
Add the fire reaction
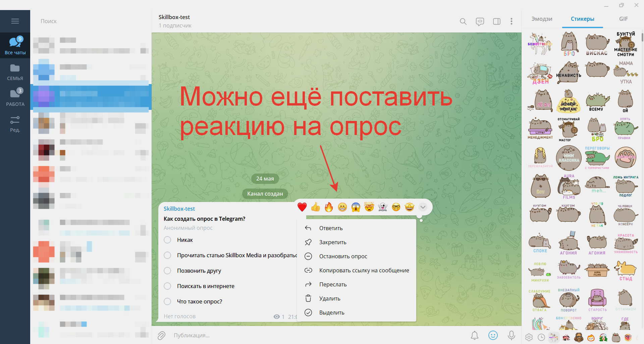(x=329, y=207)
